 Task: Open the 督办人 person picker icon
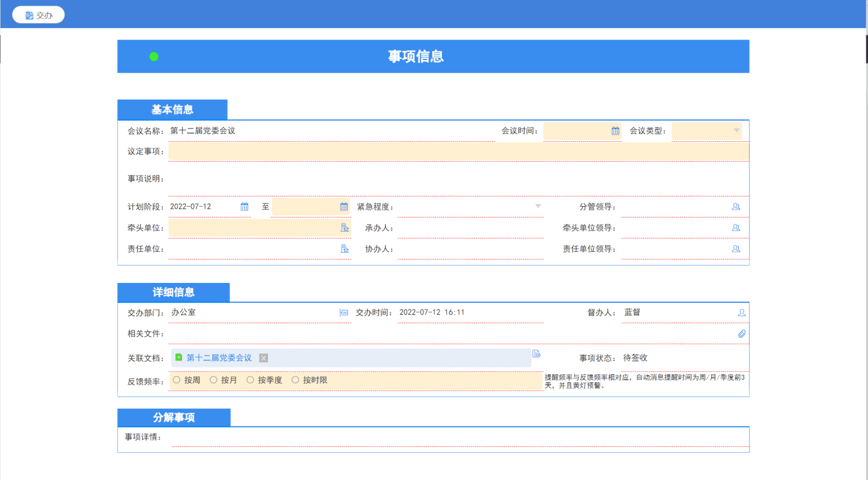742,312
